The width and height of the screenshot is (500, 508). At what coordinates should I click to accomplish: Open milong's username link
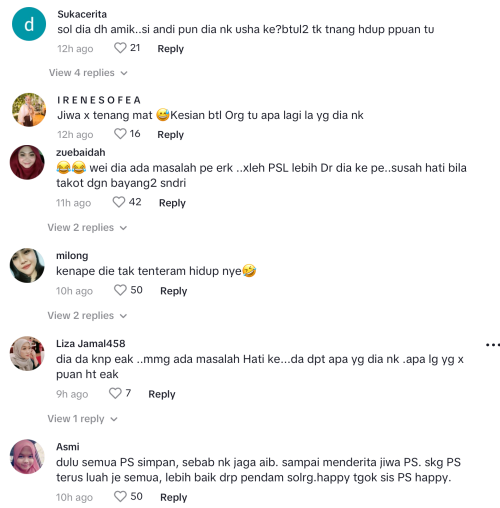[x=72, y=256]
